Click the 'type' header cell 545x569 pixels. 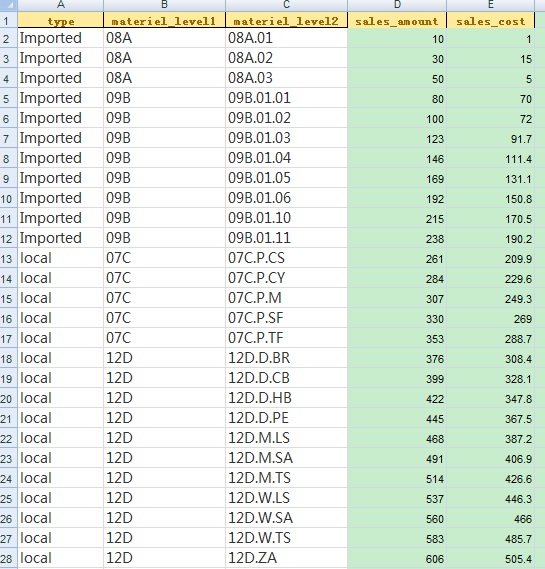click(61, 20)
